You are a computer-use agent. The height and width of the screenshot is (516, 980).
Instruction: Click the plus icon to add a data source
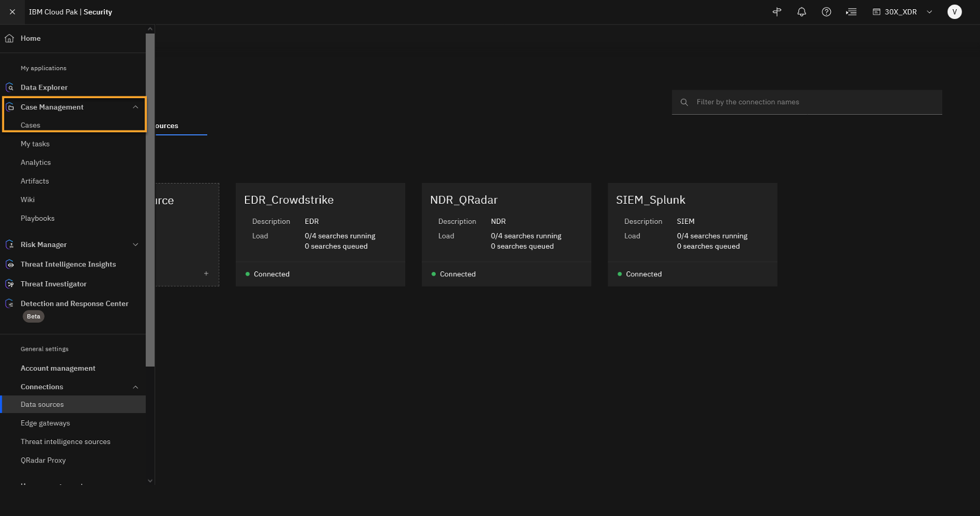[206, 273]
